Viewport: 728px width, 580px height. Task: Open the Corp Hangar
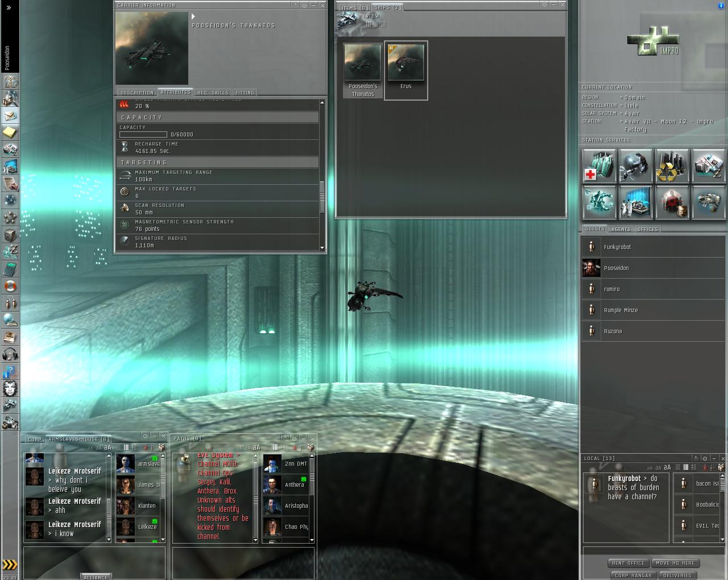[633, 575]
